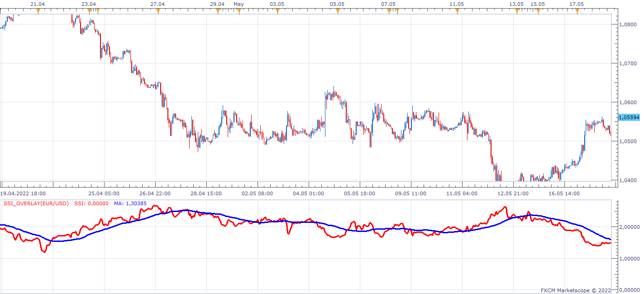The width and height of the screenshot is (644, 294).
Task: Click the 02.05 08:00 time label
Action: pos(257,193)
